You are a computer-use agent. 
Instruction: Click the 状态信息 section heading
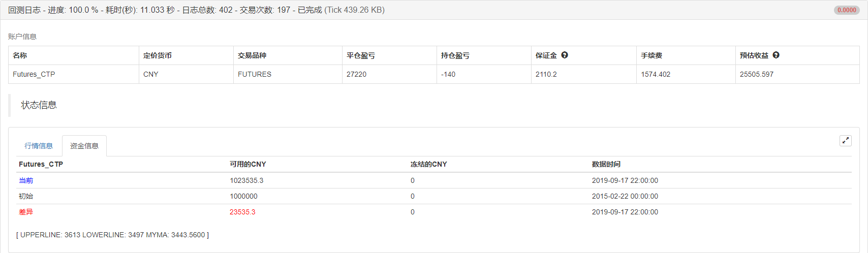39,105
